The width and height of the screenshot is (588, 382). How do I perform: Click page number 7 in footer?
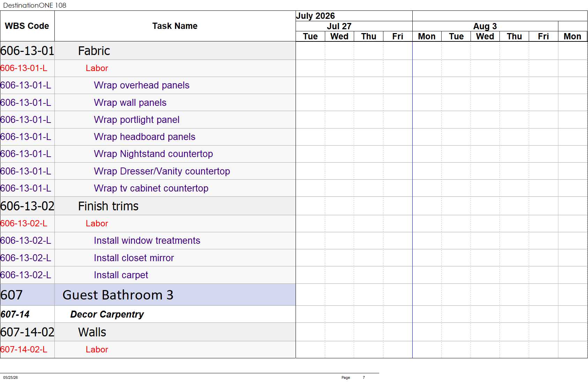click(364, 377)
